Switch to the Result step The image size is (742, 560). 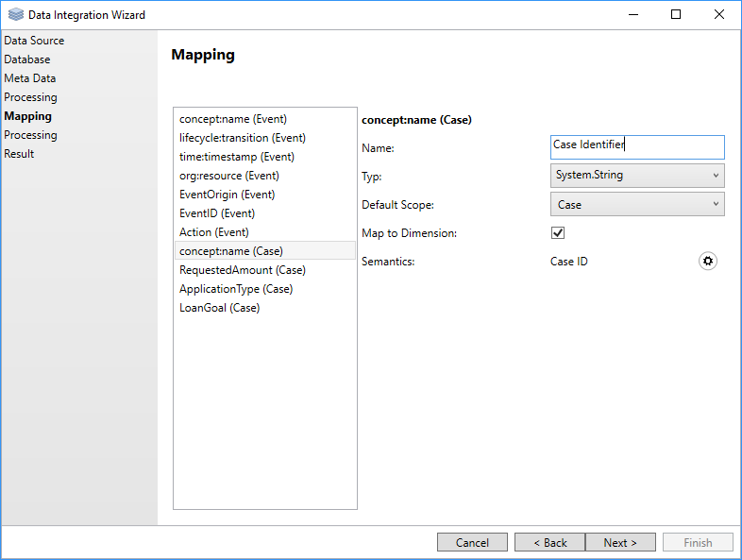[x=19, y=154]
